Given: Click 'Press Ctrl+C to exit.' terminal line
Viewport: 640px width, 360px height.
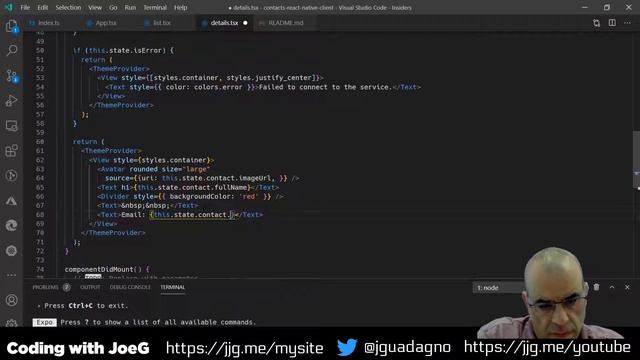Looking at the screenshot, I should (x=86, y=306).
